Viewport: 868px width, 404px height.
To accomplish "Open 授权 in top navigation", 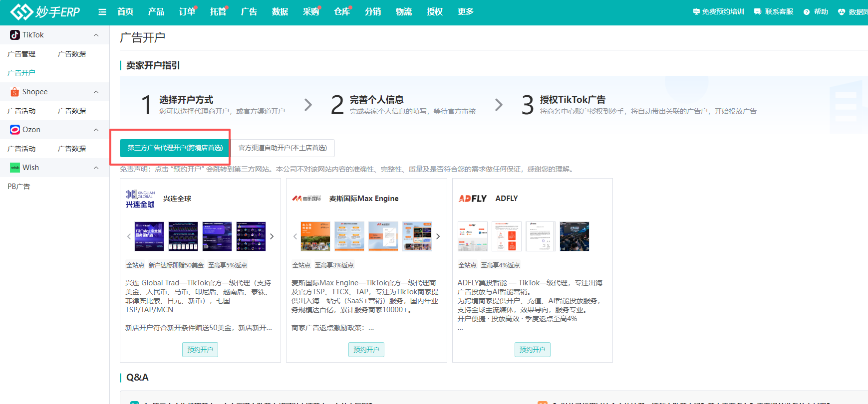I will 435,11.
